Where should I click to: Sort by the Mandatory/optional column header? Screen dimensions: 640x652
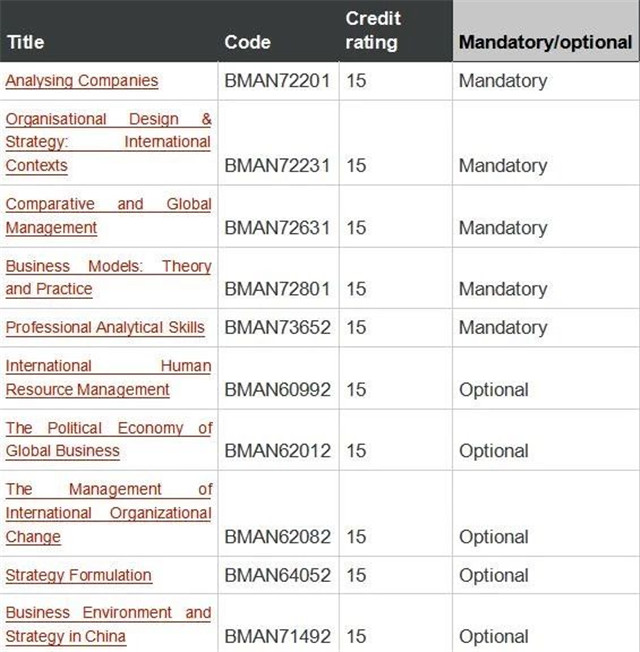(x=546, y=42)
